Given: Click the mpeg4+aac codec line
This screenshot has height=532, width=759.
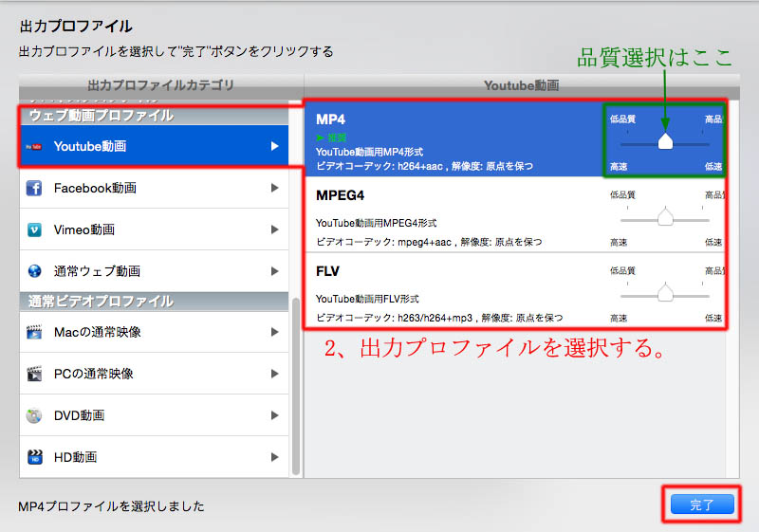Looking at the screenshot, I should click(429, 242).
